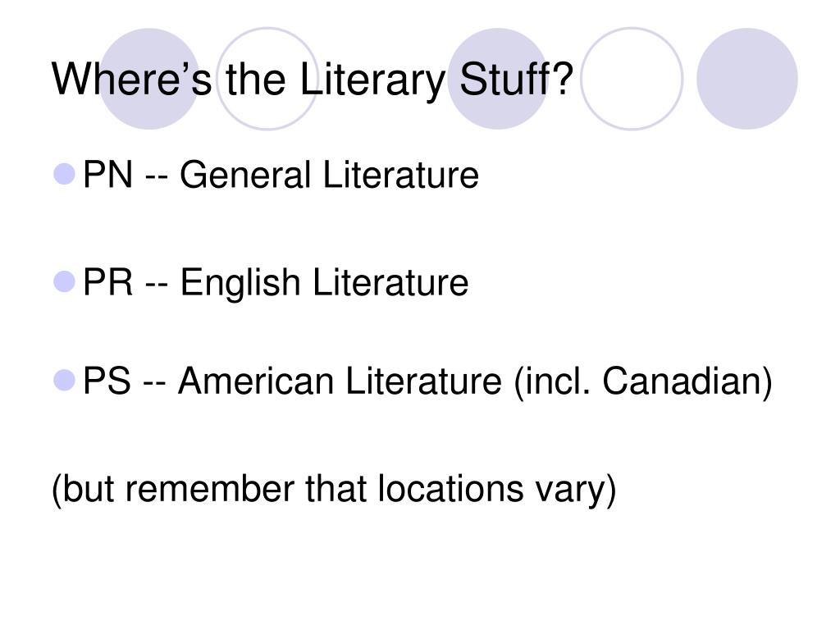This screenshot has height=630, width=840.
Task: Select the slide title 'Where's the Literary Stuff?'
Action: coord(313,80)
